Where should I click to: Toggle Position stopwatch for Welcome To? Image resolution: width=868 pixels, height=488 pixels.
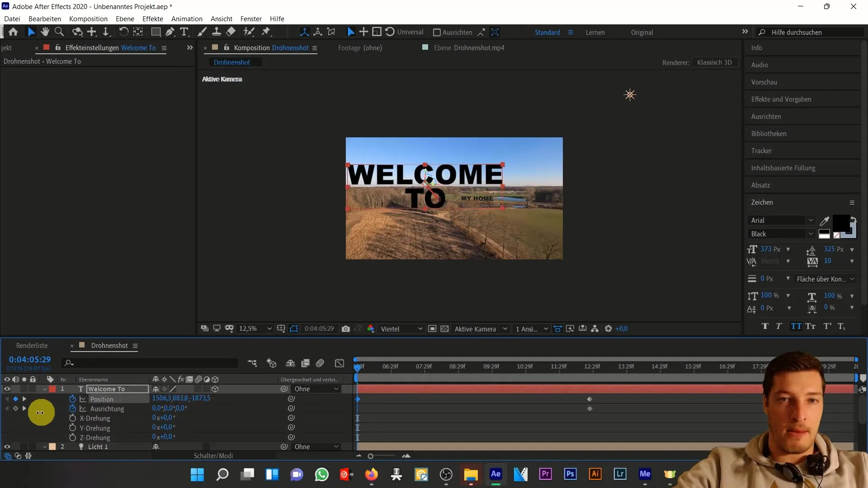tap(72, 399)
